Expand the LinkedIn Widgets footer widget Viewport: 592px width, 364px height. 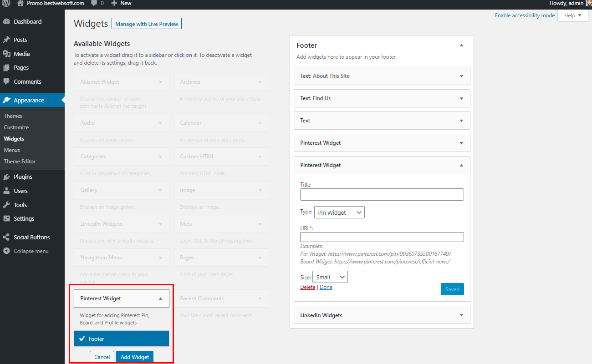461,315
